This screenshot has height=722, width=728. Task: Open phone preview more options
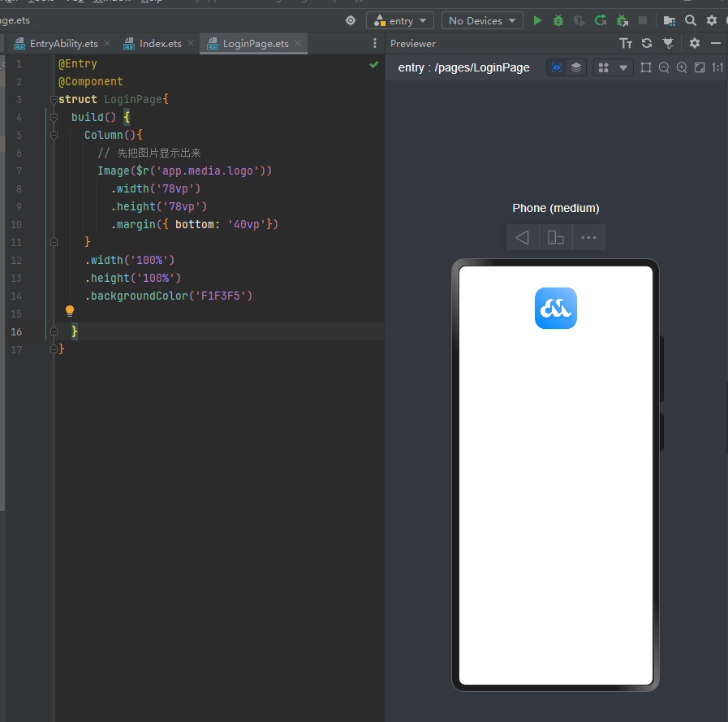tap(588, 237)
